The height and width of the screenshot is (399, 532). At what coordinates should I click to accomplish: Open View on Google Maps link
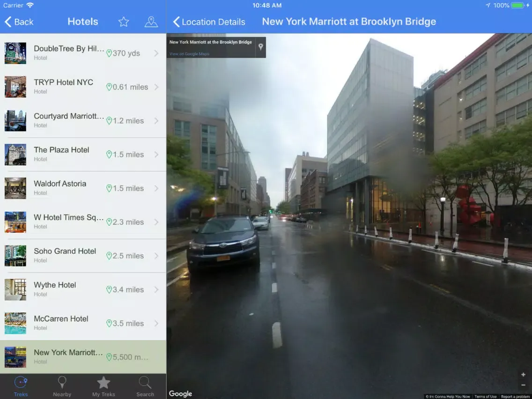[189, 53]
